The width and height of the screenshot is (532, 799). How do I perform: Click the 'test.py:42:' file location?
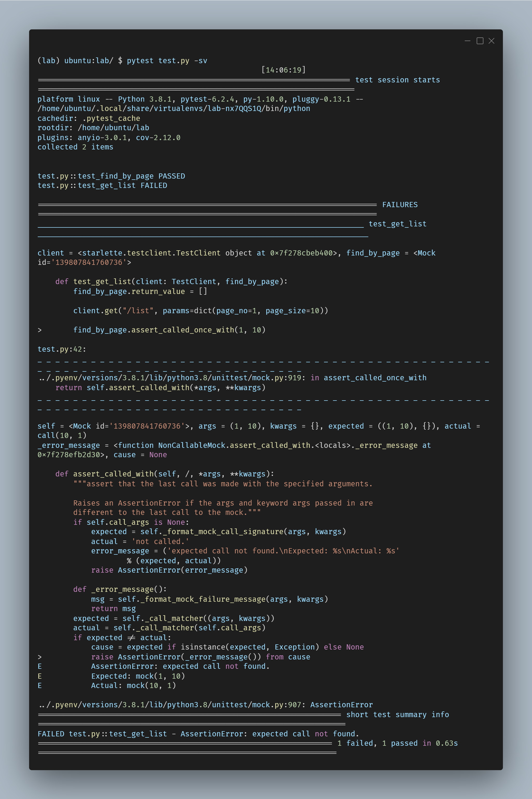point(62,349)
